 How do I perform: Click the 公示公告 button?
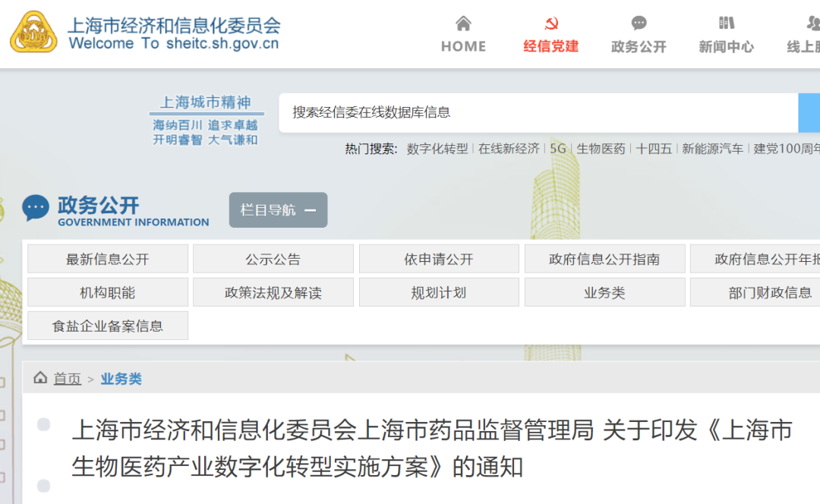point(273,258)
